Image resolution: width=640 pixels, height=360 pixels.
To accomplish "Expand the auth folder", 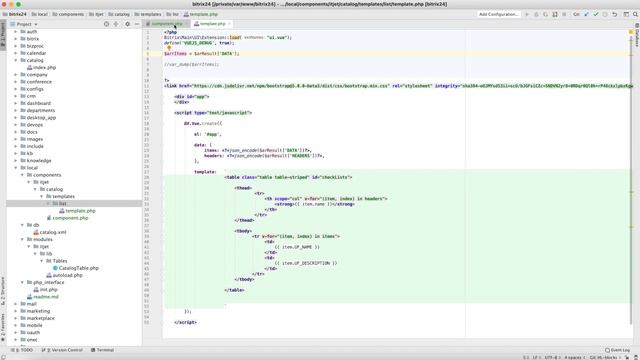I will 16,31.
